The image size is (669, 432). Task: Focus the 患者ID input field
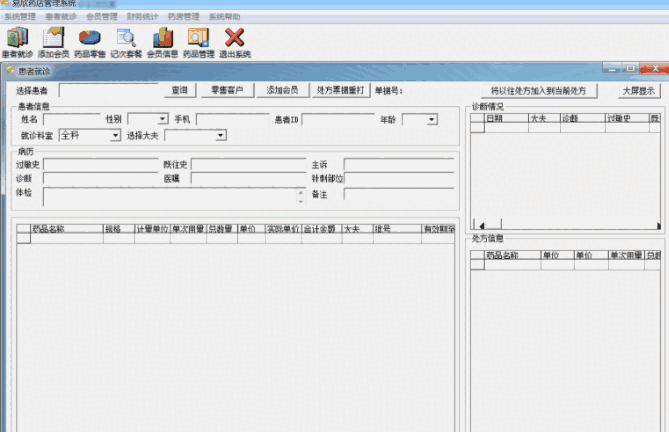(x=338, y=119)
